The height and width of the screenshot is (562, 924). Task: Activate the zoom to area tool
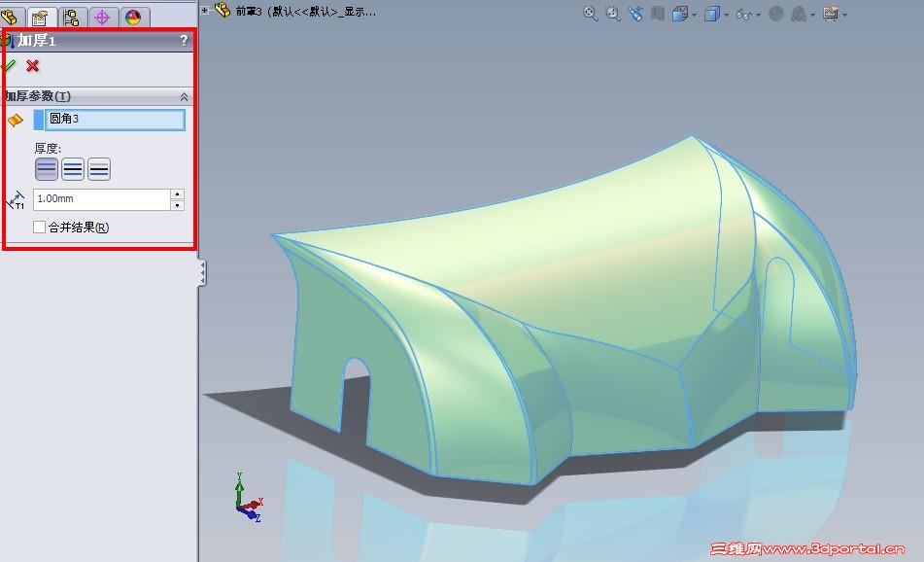click(x=613, y=14)
